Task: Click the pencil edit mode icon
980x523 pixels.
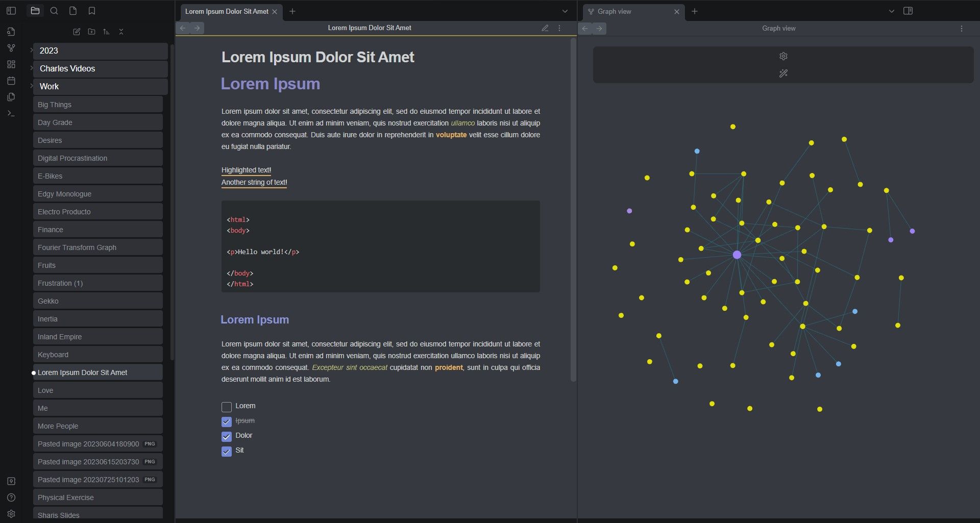Action: click(x=545, y=28)
